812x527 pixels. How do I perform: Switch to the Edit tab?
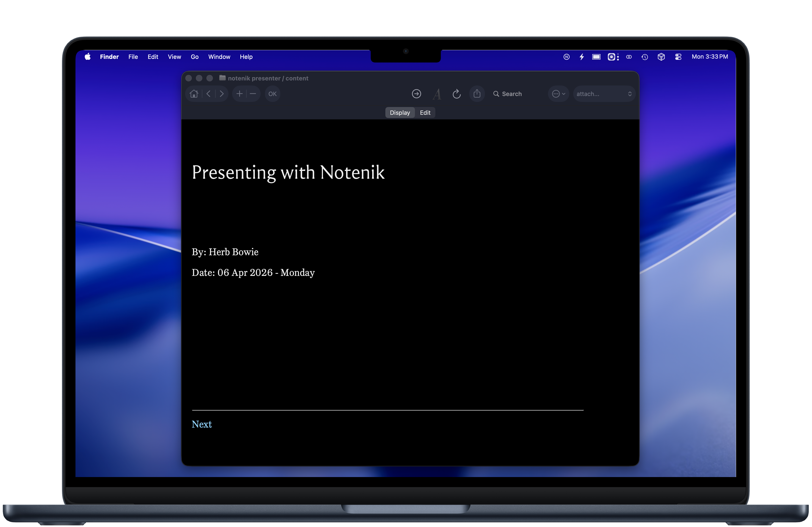(425, 113)
